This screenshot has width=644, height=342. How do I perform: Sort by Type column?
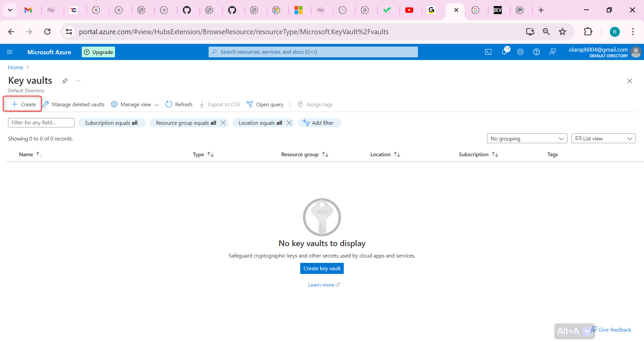(x=203, y=154)
